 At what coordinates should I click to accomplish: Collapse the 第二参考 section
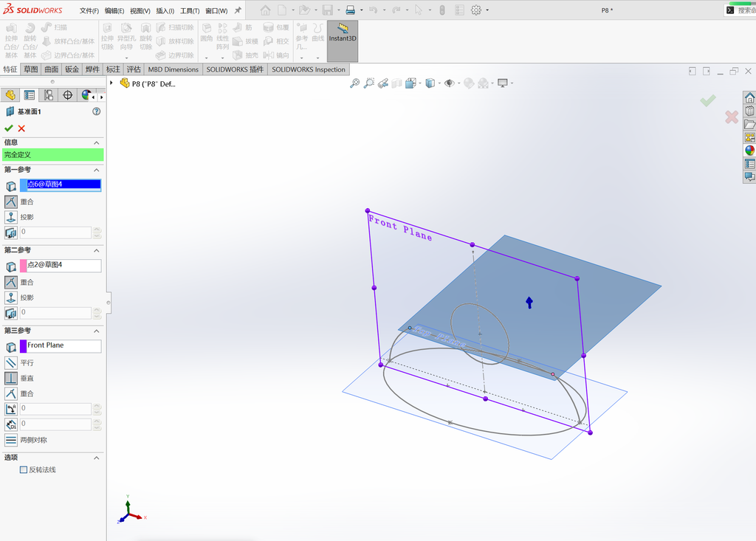pyautogui.click(x=97, y=250)
